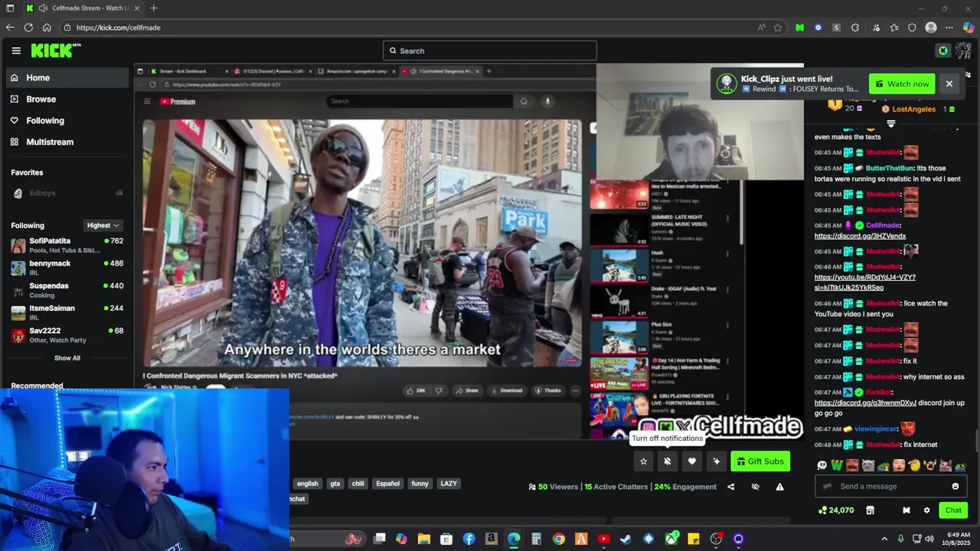The width and height of the screenshot is (980, 551).
Task: Toggle the crossed-eye visibility icon
Action: [x=755, y=486]
